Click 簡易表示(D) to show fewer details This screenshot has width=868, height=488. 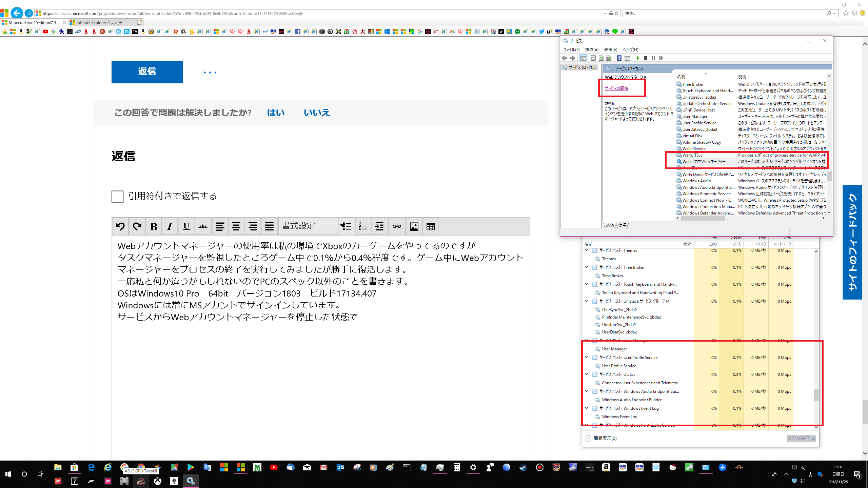pos(601,438)
